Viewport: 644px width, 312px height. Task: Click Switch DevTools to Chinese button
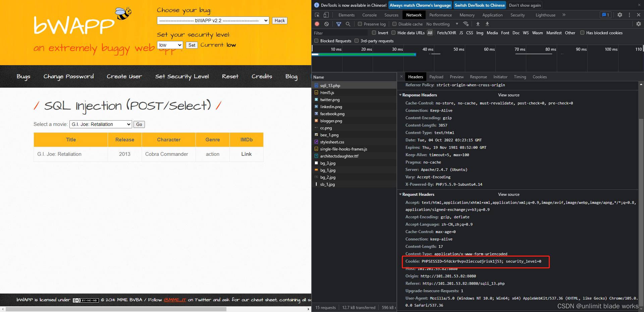click(480, 5)
